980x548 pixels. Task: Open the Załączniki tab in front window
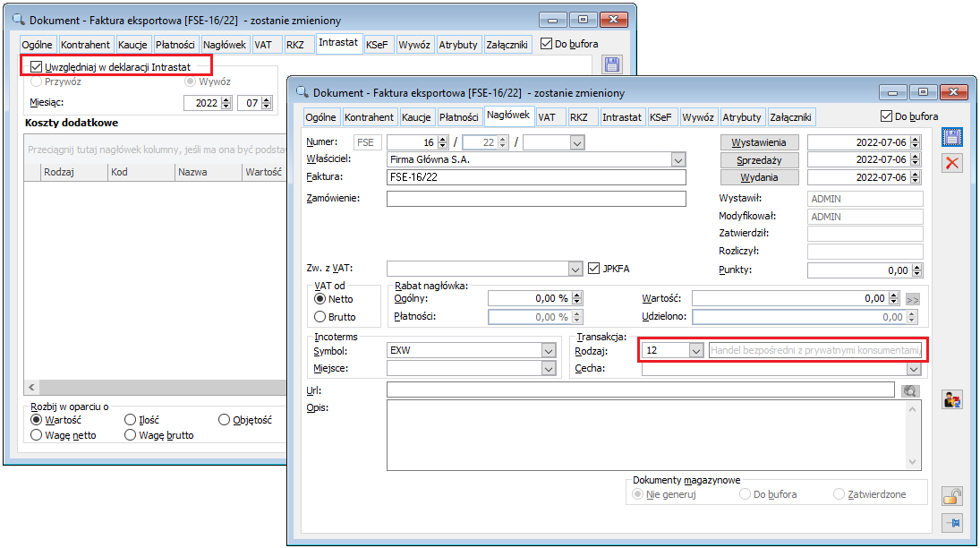(790, 117)
